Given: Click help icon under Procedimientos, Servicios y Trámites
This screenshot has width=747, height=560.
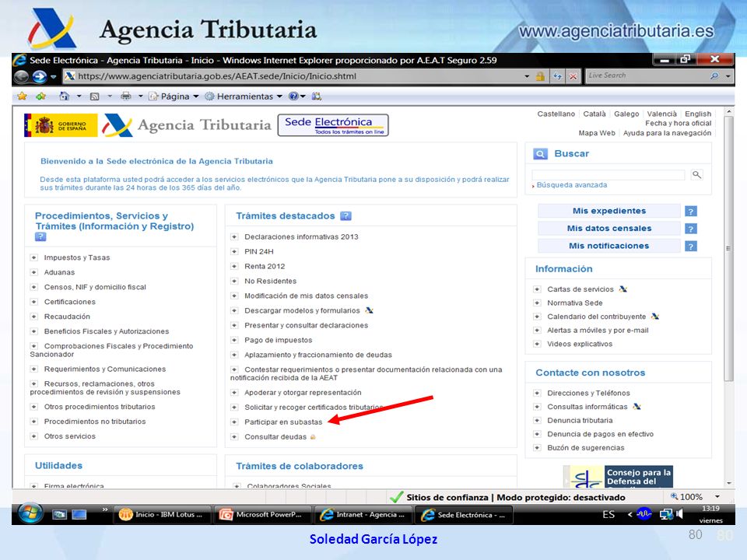Looking at the screenshot, I should 40,236.
